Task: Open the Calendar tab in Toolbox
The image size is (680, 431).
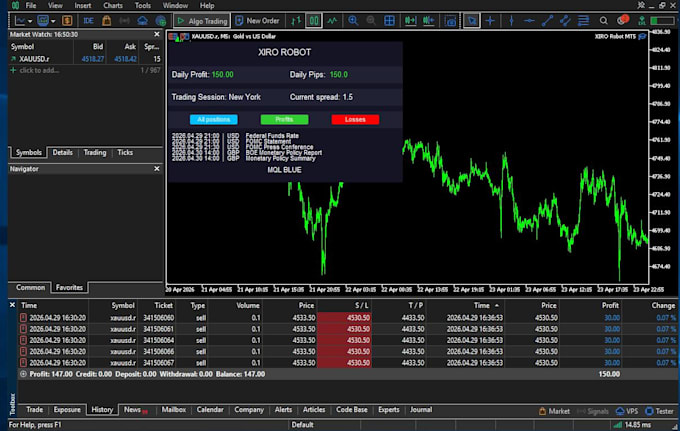Action: (x=210, y=410)
